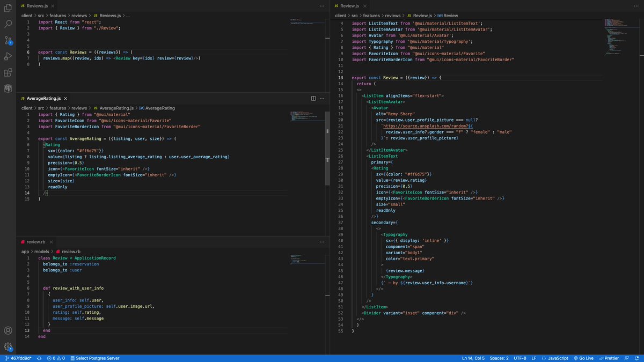Change indentation via Spaces: 2
The width and height of the screenshot is (644, 362).
(499, 358)
